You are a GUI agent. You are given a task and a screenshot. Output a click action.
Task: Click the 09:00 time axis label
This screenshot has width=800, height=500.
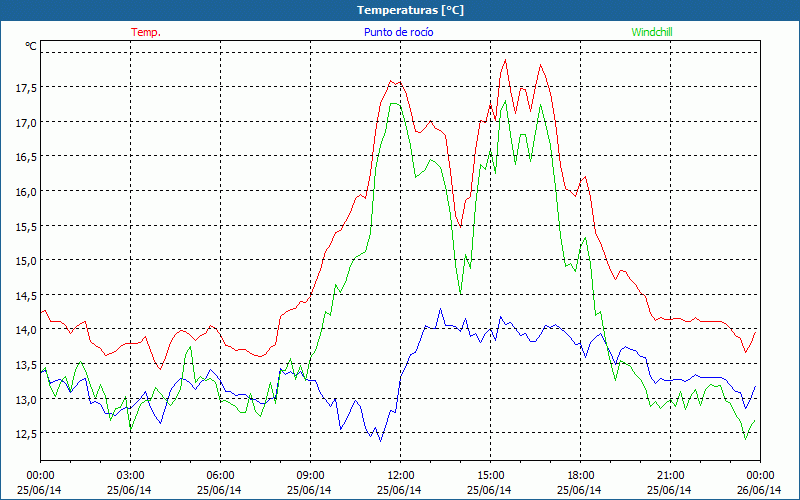tap(310, 476)
